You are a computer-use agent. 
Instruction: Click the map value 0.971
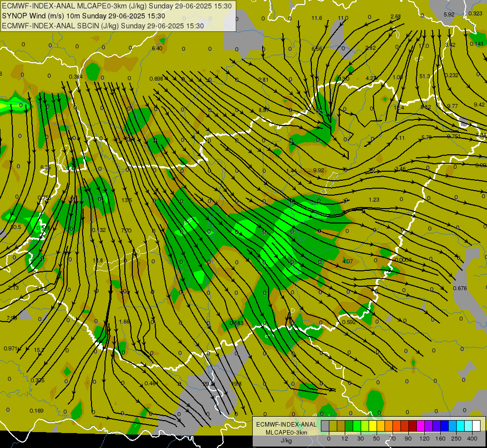coord(10,348)
